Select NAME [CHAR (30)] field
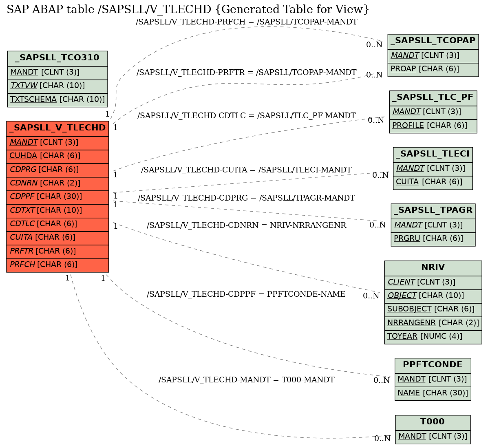Screen dimensions: 488x448 [433, 393]
